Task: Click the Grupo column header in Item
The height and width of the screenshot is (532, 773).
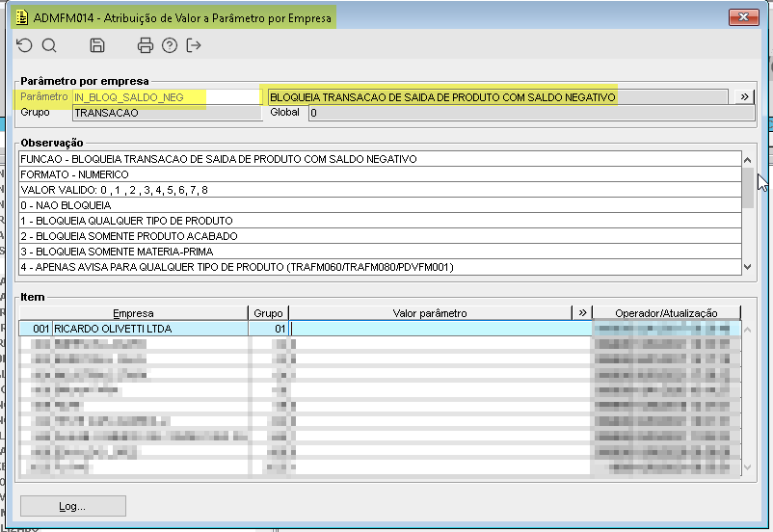Action: tap(268, 313)
